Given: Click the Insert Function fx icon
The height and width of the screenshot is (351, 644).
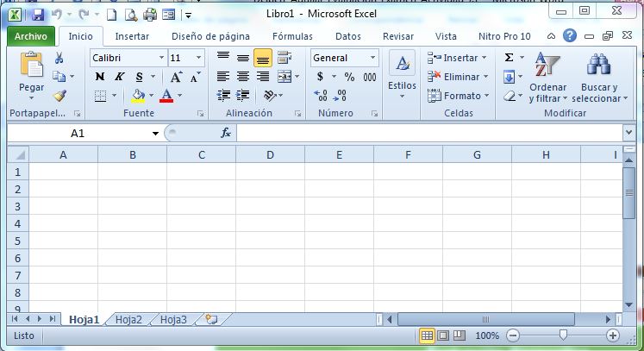Looking at the screenshot, I should (226, 133).
